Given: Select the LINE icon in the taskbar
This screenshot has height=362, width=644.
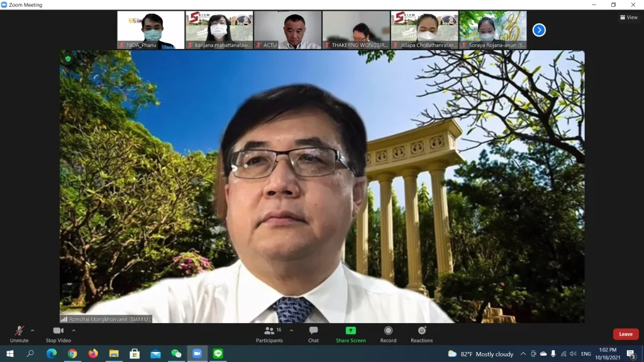Looking at the screenshot, I should (x=218, y=354).
